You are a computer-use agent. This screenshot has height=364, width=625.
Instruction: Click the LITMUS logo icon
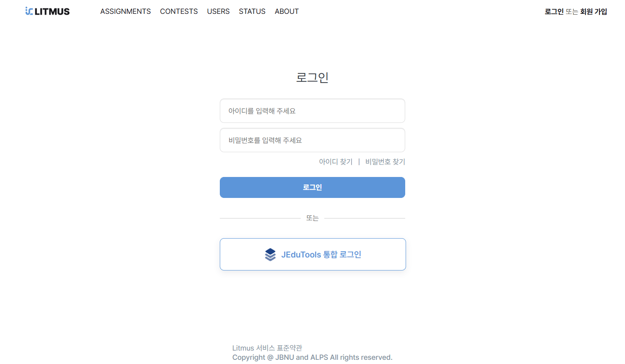[29, 11]
